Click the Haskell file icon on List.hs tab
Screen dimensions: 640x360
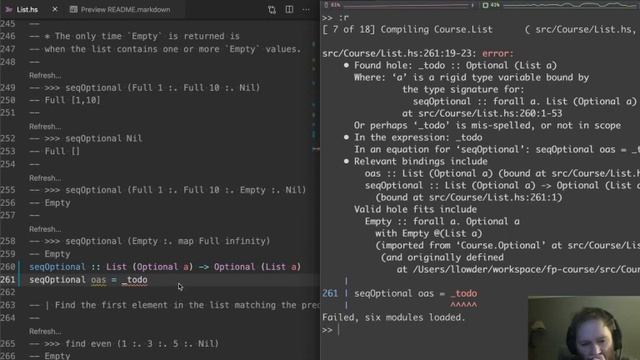click(x=9, y=9)
